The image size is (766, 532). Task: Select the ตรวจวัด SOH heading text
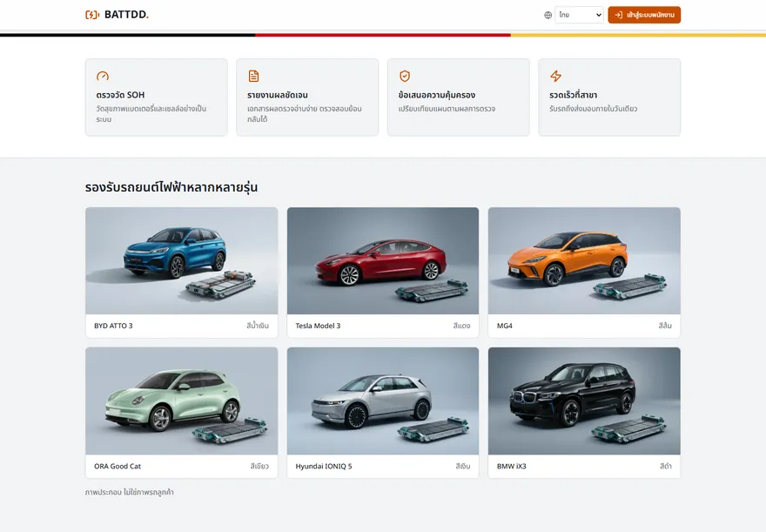[x=120, y=95]
